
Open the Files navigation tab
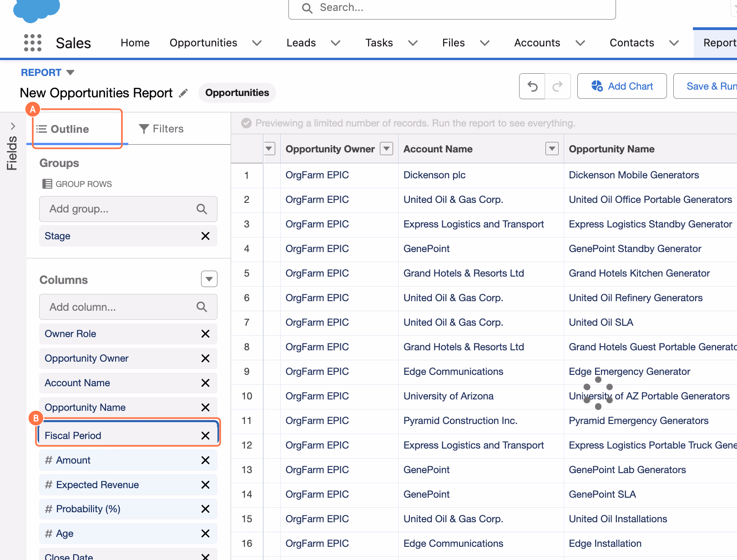[x=454, y=43]
